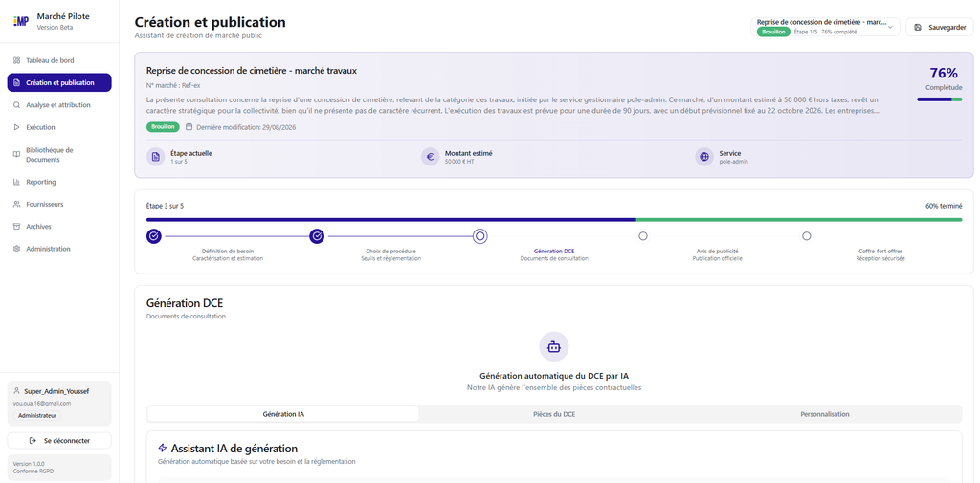
Task: Click the Reporting chart icon
Action: [16, 182]
